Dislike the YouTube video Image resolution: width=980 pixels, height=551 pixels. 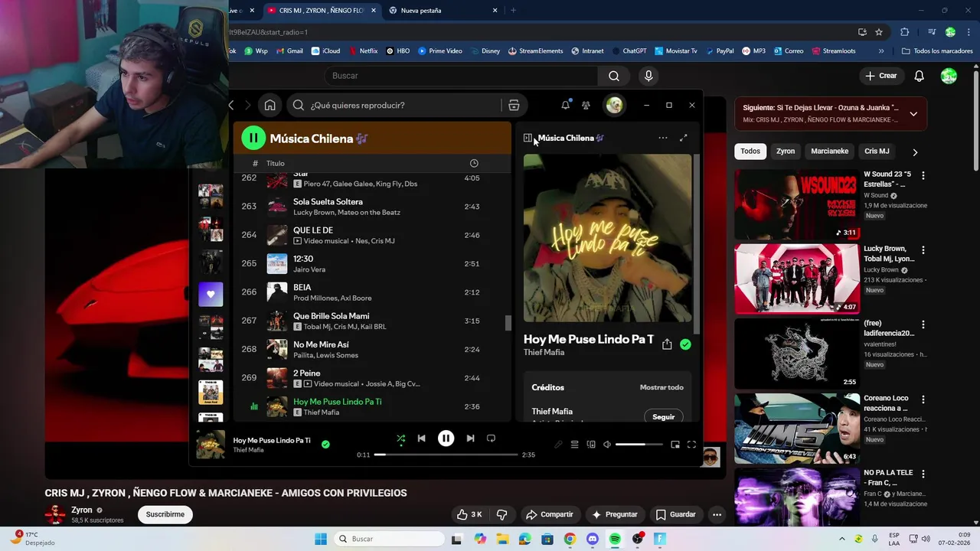(x=502, y=514)
